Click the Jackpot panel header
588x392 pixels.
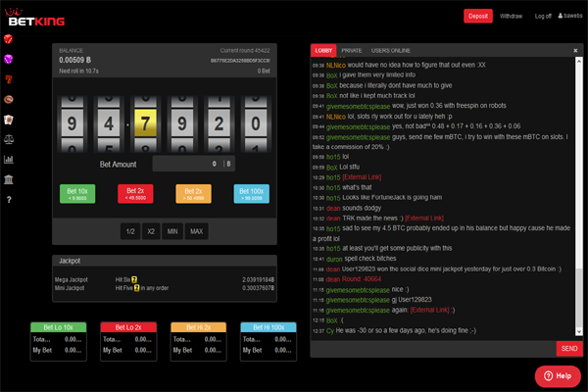[x=165, y=261]
